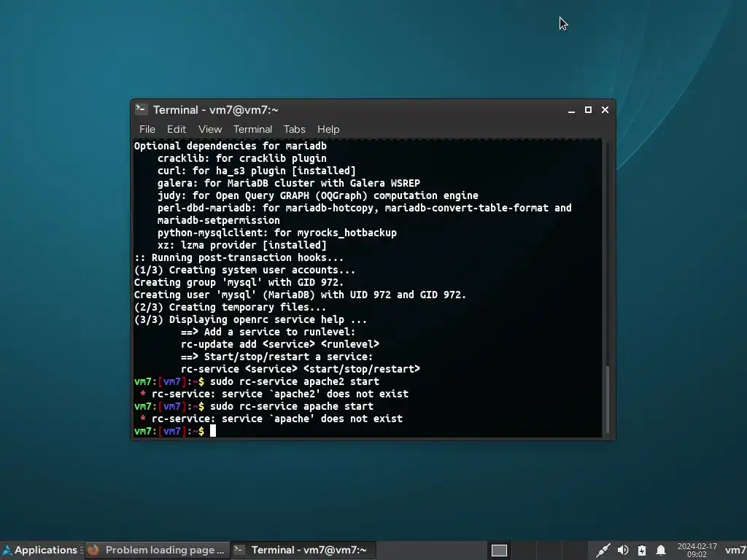Click '==> Add a service to runlevel:' line

coord(268,332)
